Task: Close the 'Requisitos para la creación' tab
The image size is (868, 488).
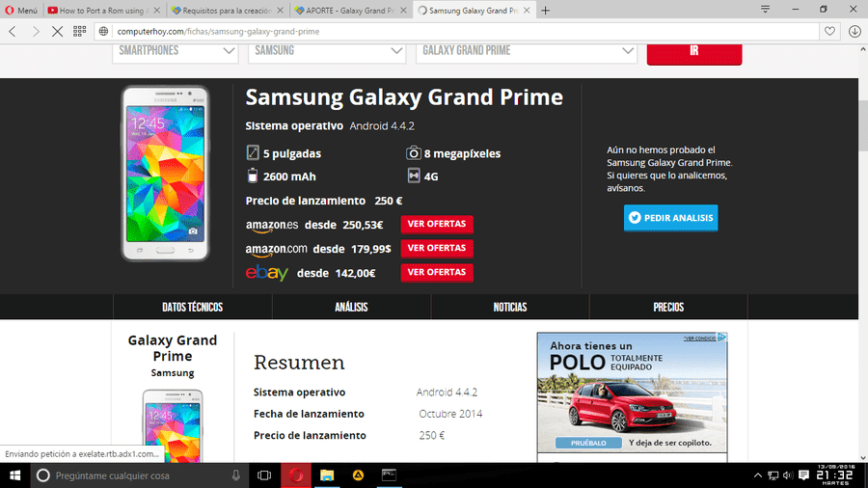Action: [x=280, y=11]
